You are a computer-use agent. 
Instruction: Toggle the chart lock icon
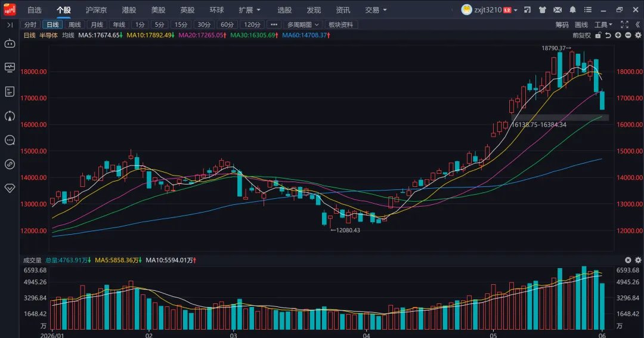[x=599, y=35]
